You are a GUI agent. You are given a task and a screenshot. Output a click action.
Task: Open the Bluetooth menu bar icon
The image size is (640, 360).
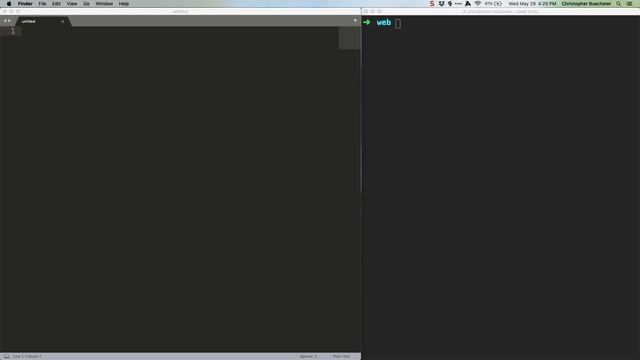(450, 4)
